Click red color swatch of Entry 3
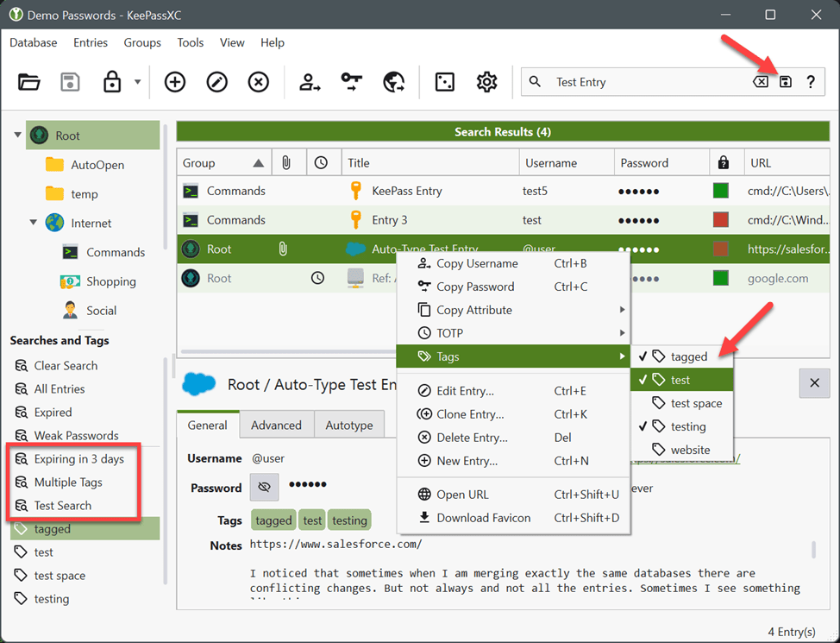The image size is (840, 643). 720,220
